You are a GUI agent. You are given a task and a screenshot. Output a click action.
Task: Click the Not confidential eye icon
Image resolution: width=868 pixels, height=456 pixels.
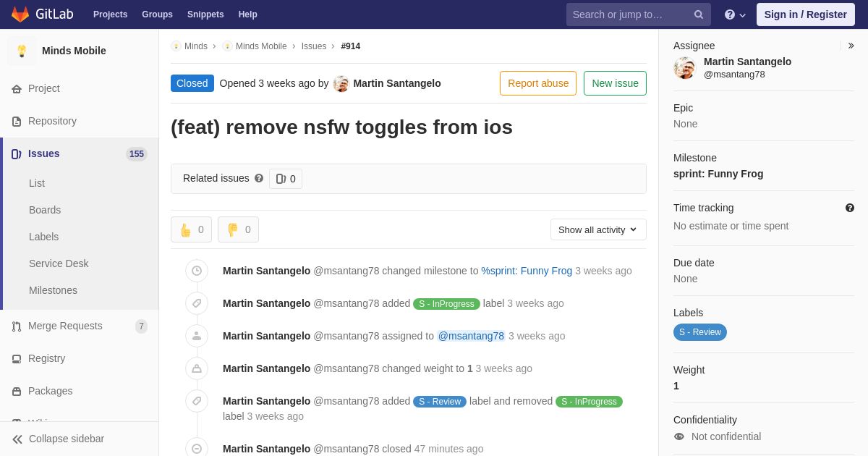[678, 436]
